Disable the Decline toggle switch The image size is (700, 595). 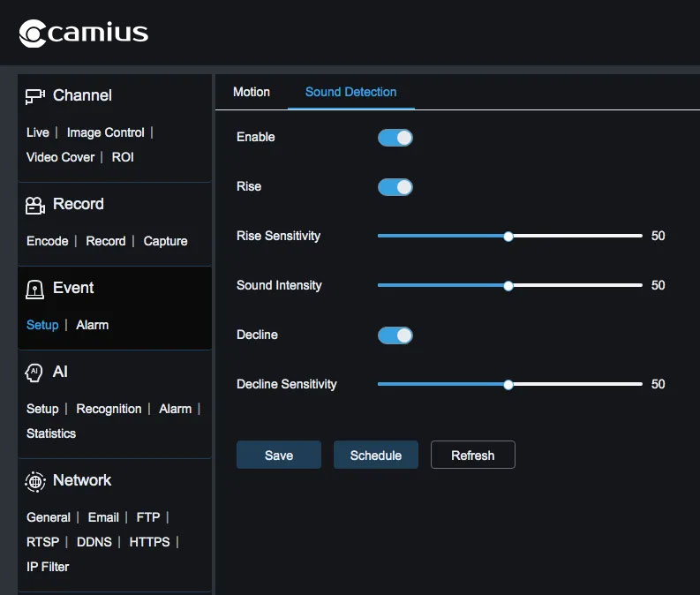pyautogui.click(x=395, y=335)
